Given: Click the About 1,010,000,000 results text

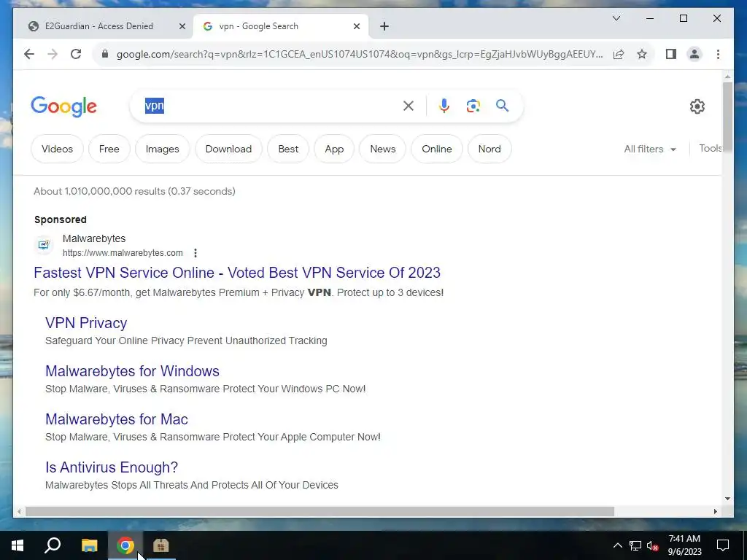Looking at the screenshot, I should point(134,192).
